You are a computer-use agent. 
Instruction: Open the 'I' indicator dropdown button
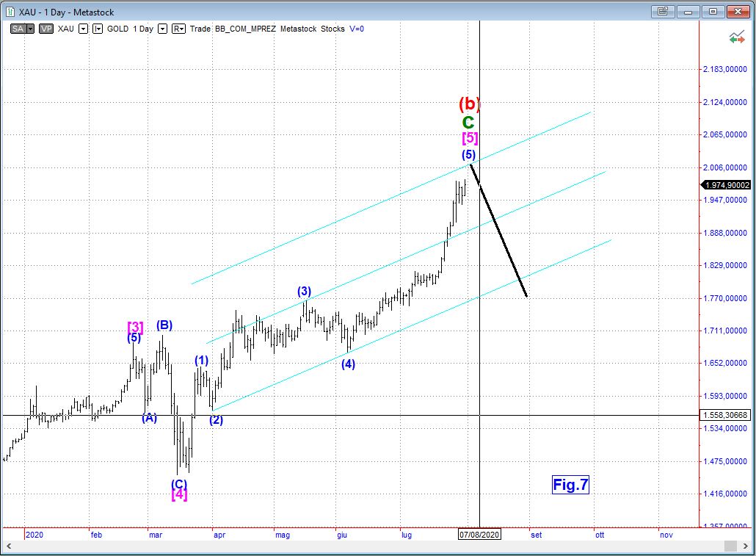coord(98,29)
